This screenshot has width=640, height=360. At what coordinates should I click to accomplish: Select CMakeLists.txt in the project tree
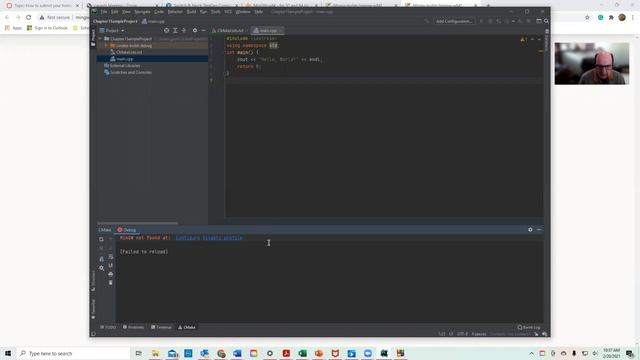[129, 52]
